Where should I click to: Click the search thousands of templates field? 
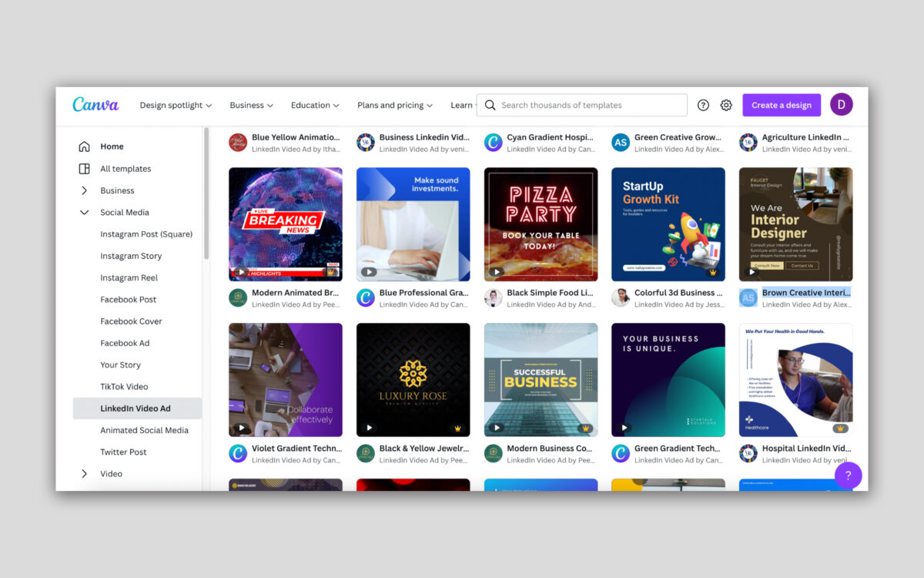(581, 105)
